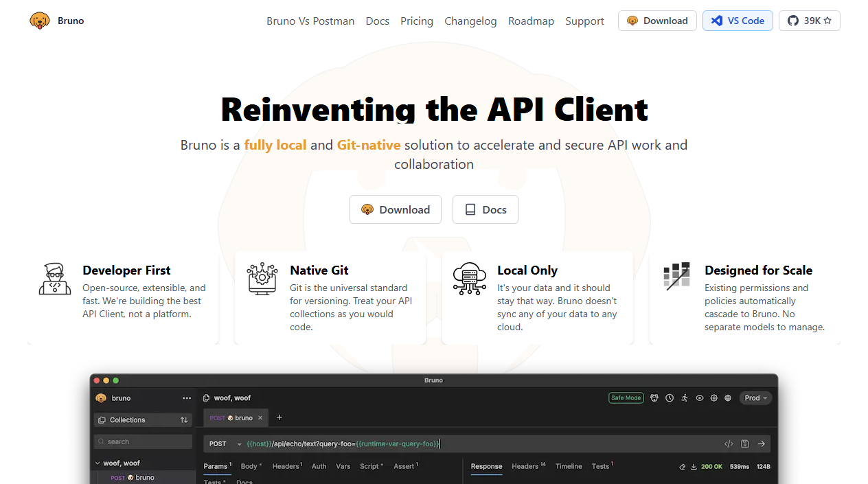Viewport: 868px width, 484px height.
Task: Open the Prod environment dropdown
Action: (x=755, y=398)
